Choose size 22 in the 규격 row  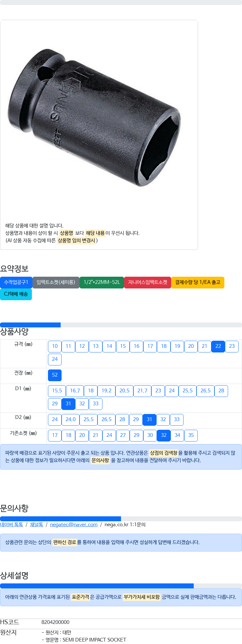pos(218,346)
